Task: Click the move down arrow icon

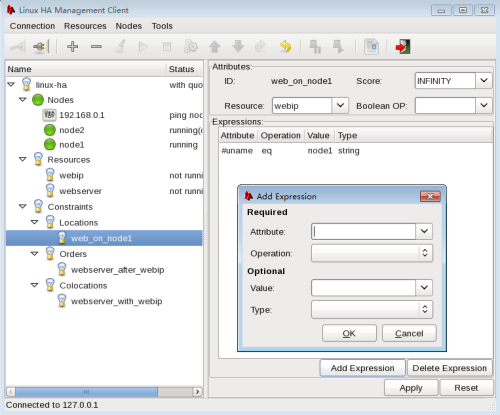Action: [238, 46]
